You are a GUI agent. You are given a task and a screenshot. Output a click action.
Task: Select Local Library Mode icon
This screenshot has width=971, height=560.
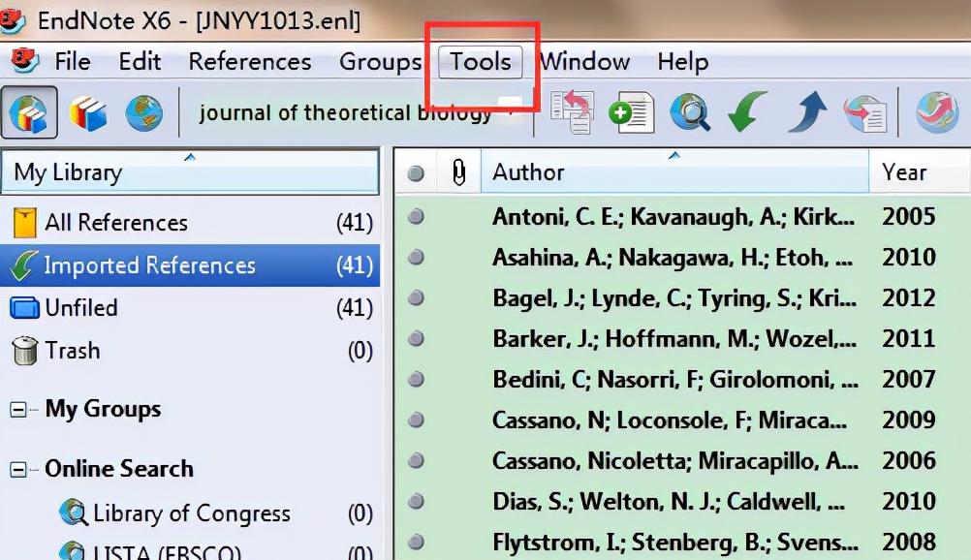pyautogui.click(x=87, y=112)
